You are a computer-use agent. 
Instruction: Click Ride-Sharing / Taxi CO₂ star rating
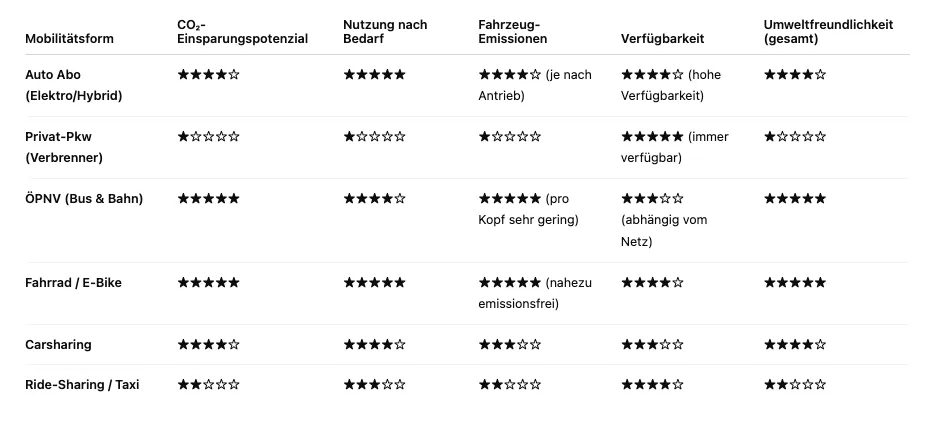coord(208,385)
